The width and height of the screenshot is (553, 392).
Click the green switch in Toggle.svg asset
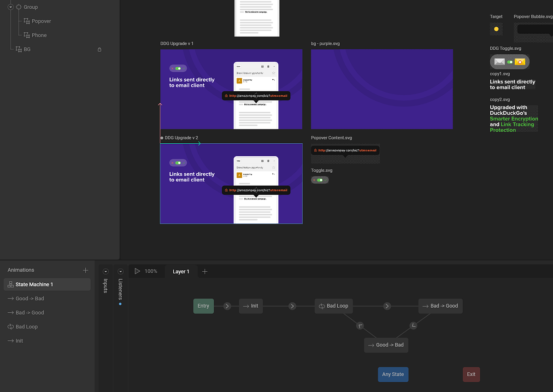[320, 180]
